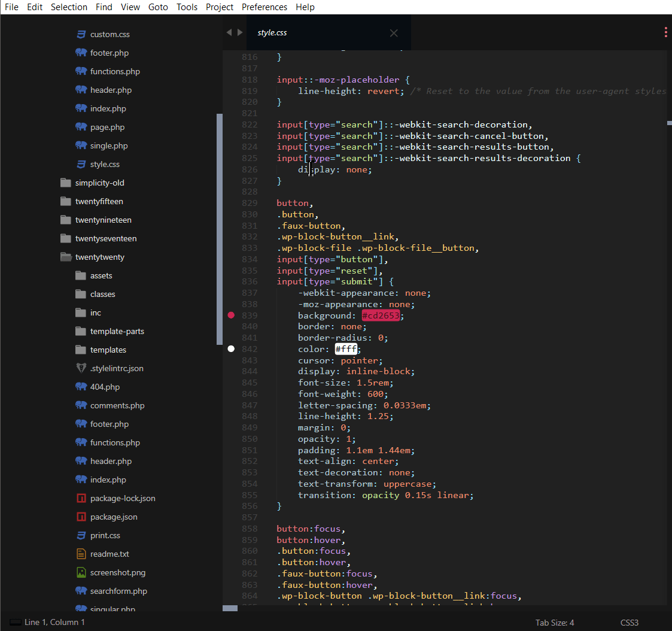This screenshot has height=631, width=672.
Task: Click the .stylelintrc.json file icon
Action: click(x=81, y=368)
